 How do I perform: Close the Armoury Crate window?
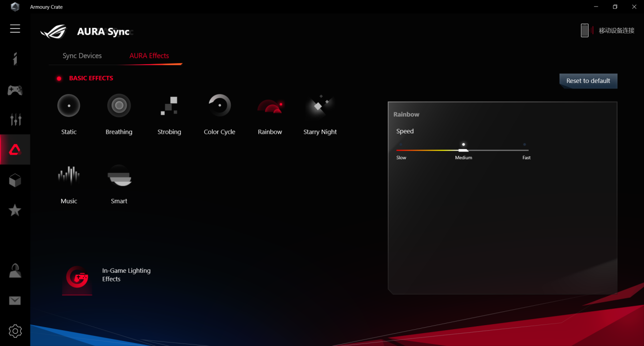[x=634, y=7]
